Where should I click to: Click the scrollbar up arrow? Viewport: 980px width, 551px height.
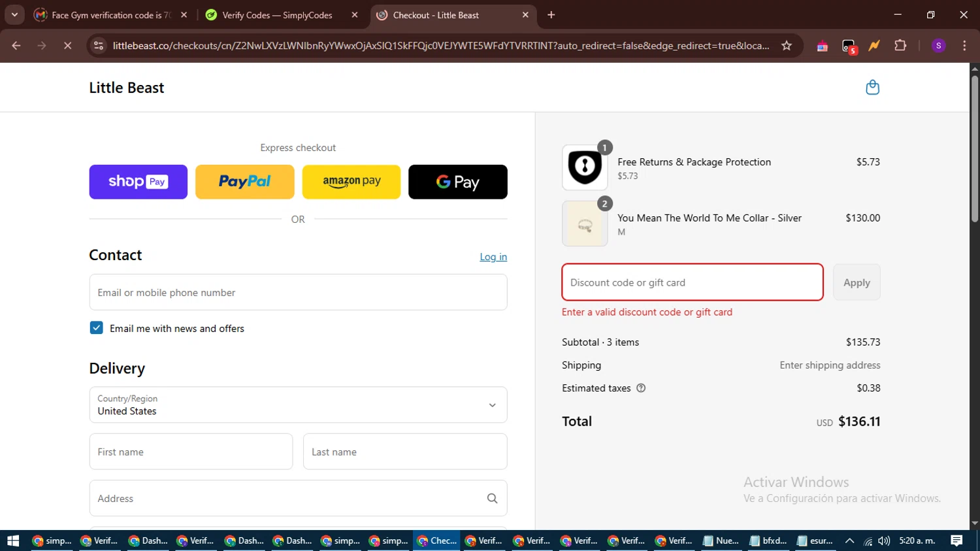[x=975, y=68]
